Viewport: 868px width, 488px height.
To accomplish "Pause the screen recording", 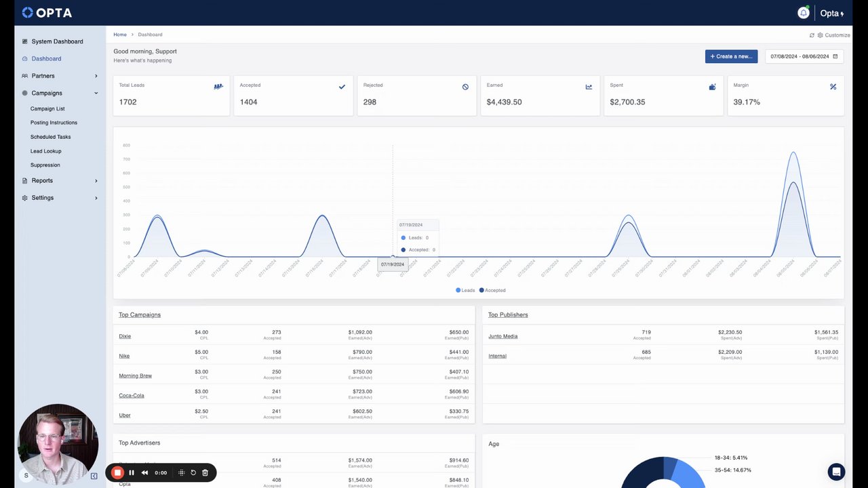I will [x=132, y=472].
